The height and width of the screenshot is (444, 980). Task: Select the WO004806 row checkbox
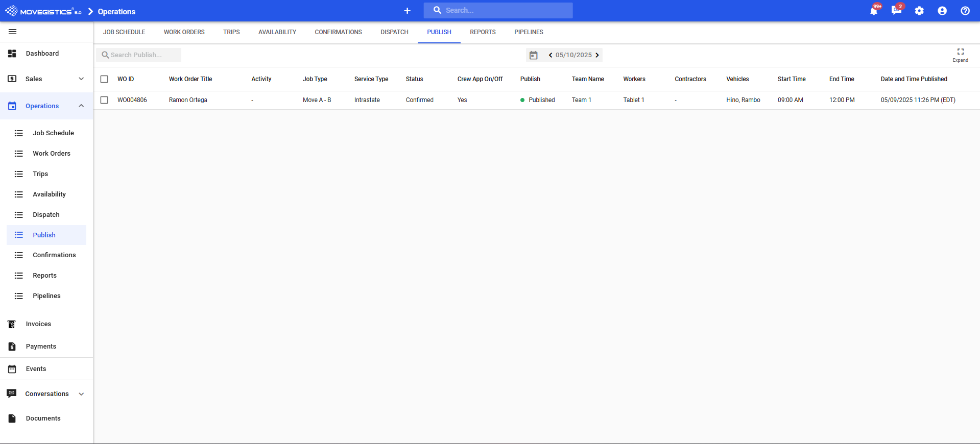tap(104, 100)
